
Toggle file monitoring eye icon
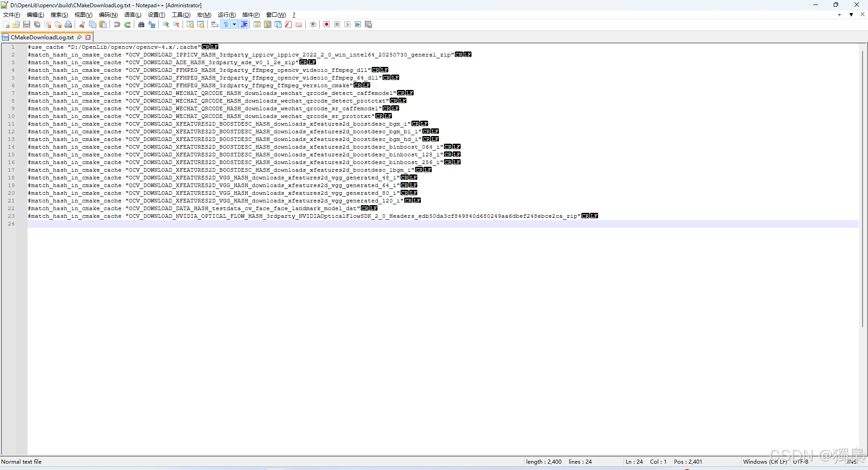tap(313, 24)
